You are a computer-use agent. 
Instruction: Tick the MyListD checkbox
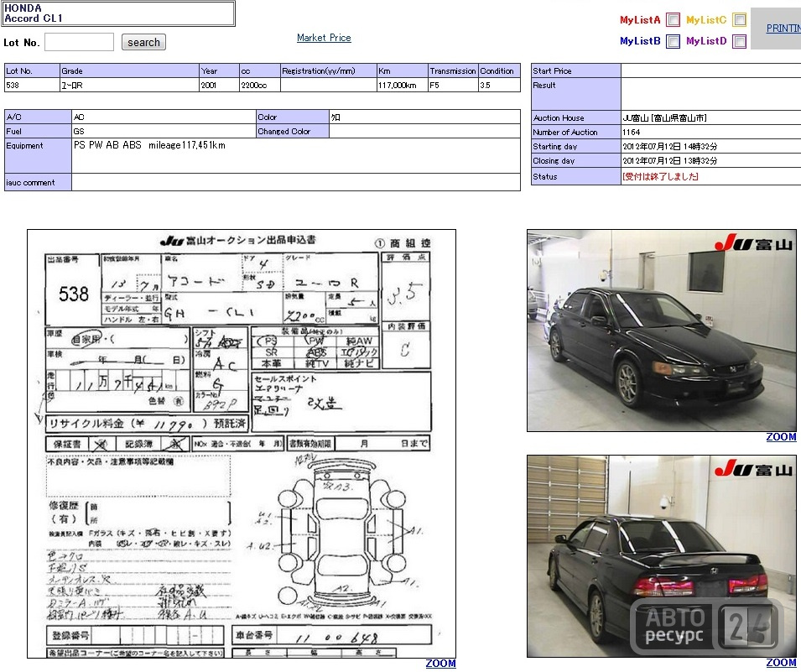tap(739, 41)
